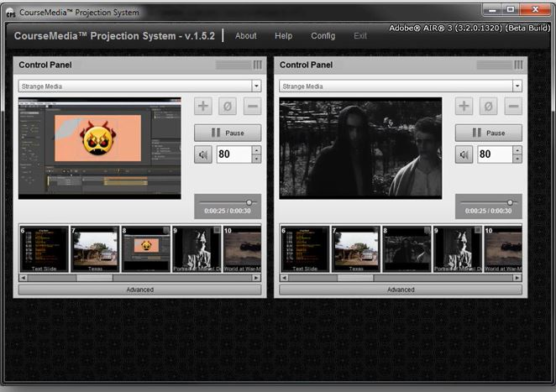The width and height of the screenshot is (556, 392).
Task: Mute audio with left panel speaker icon
Action: coord(203,154)
